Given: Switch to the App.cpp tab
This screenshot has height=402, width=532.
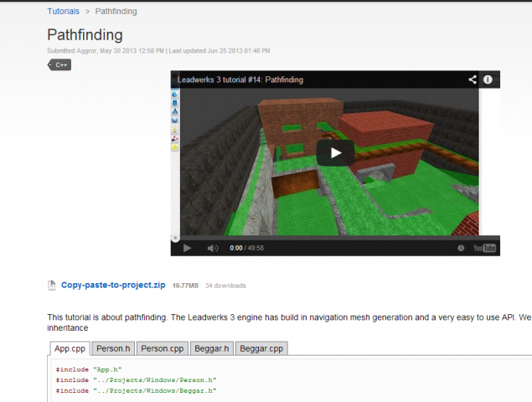Looking at the screenshot, I should (x=70, y=348).
